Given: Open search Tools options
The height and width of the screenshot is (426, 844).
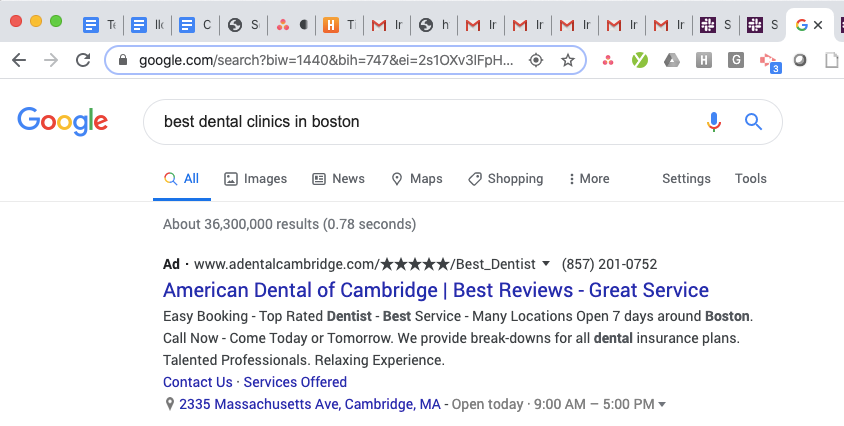Looking at the screenshot, I should [751, 179].
